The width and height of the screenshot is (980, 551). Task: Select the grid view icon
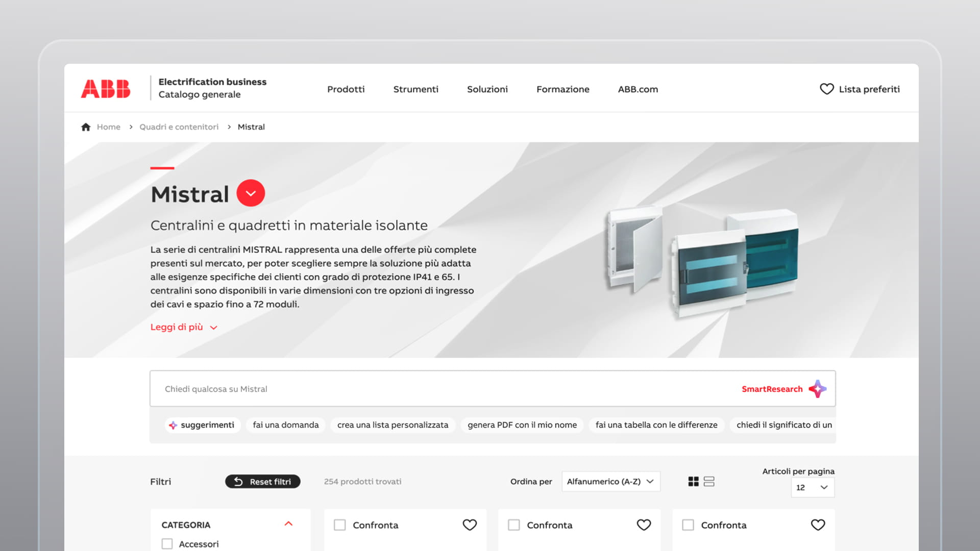tap(693, 481)
